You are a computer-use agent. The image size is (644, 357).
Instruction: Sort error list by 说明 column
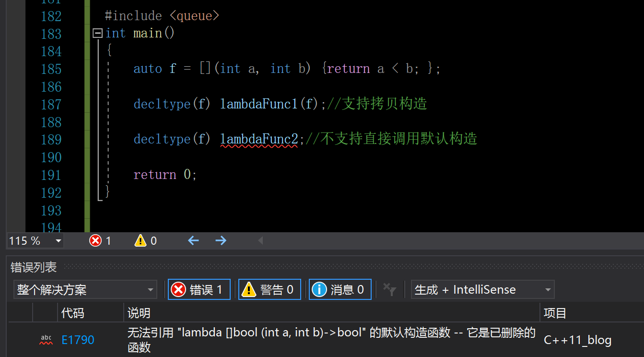[x=332, y=313]
